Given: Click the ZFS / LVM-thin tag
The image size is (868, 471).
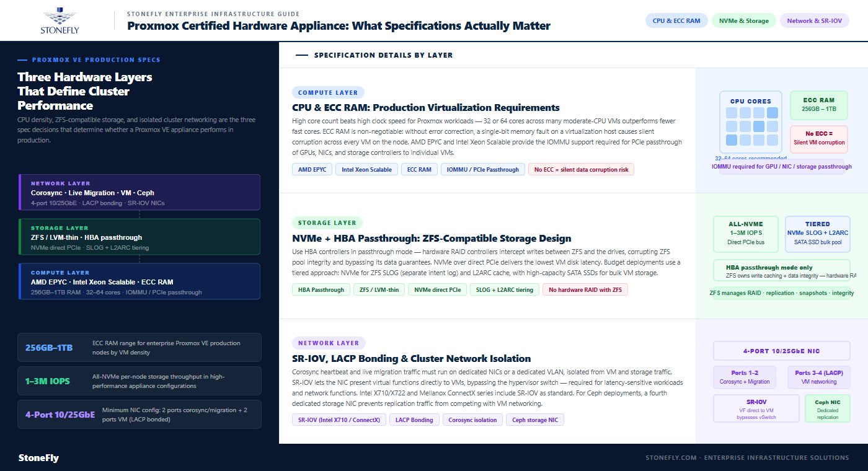Looking at the screenshot, I should tap(379, 289).
